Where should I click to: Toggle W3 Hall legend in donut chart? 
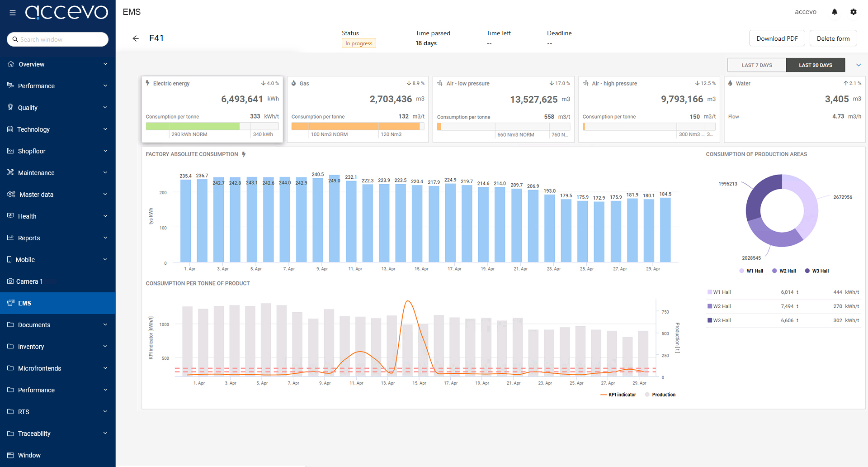coord(817,271)
